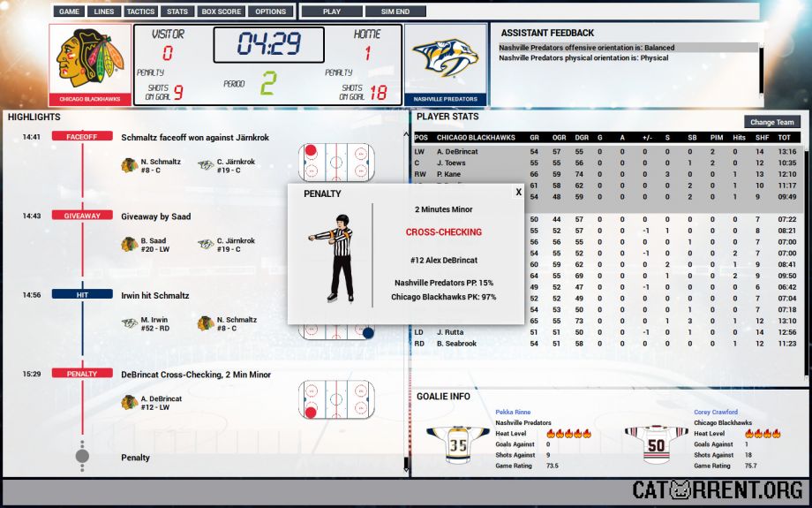Open the TACTICS menu
Viewport: 812px width, 508px height.
pos(141,11)
